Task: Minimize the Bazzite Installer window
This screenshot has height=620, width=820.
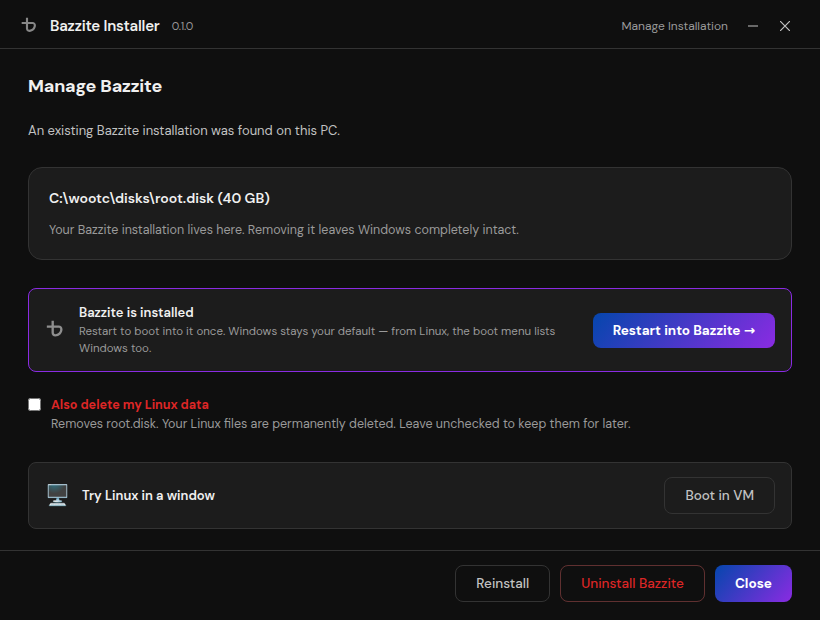Action: click(x=753, y=26)
